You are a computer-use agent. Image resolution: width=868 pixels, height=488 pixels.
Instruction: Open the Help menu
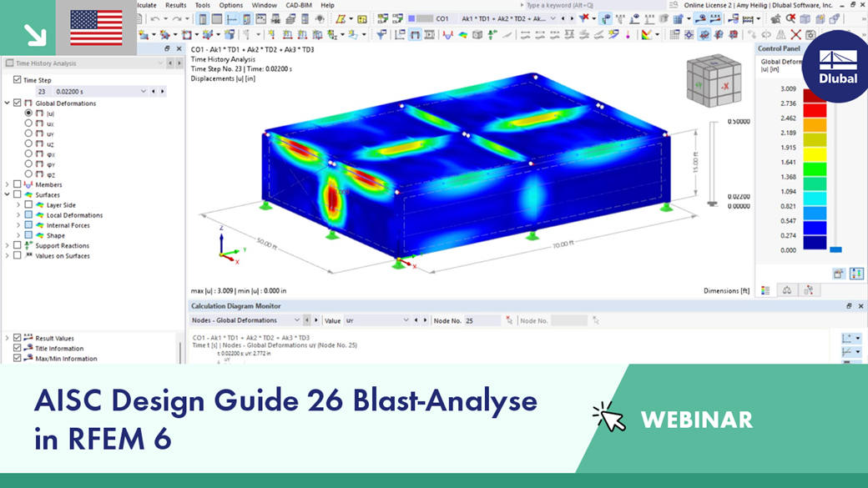(327, 5)
